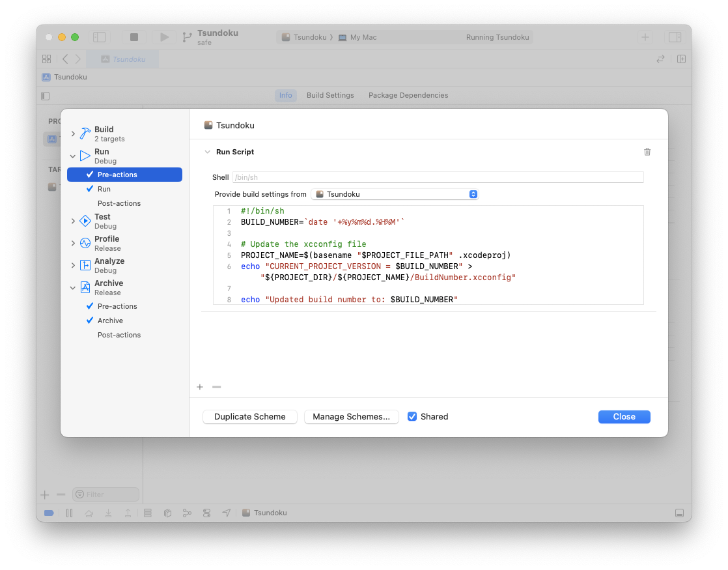Click the Manage Schemes button
This screenshot has height=570, width=728.
click(351, 417)
